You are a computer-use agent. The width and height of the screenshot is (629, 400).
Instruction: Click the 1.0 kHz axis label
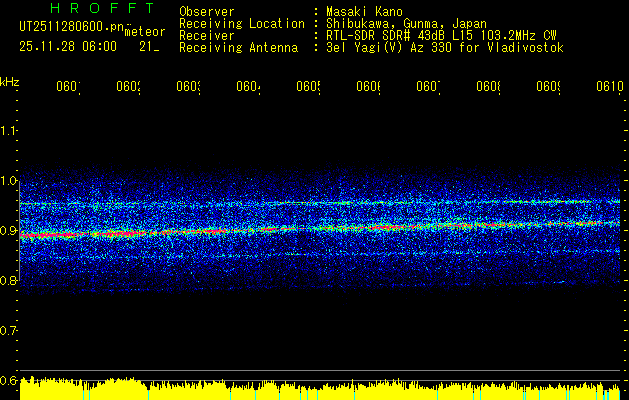click(8, 181)
